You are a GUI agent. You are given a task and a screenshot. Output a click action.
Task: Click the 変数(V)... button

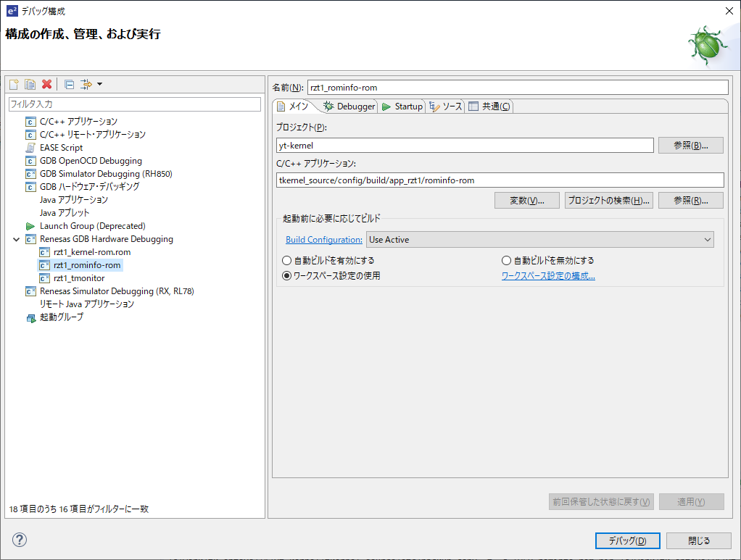(x=527, y=200)
